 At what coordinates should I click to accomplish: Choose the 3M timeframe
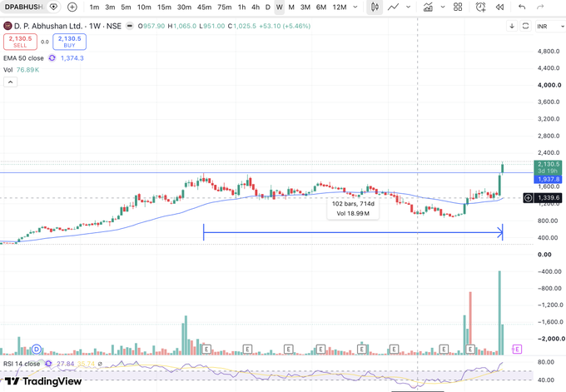(x=305, y=7)
